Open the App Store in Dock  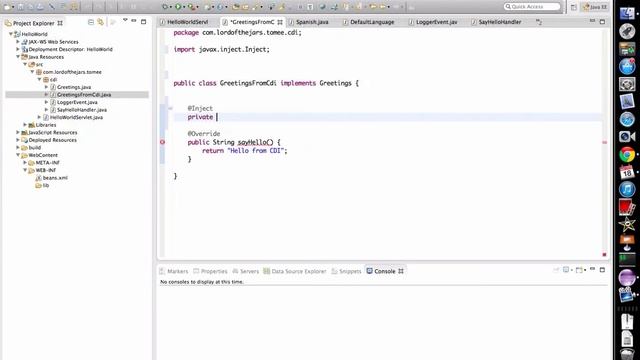pos(627,66)
